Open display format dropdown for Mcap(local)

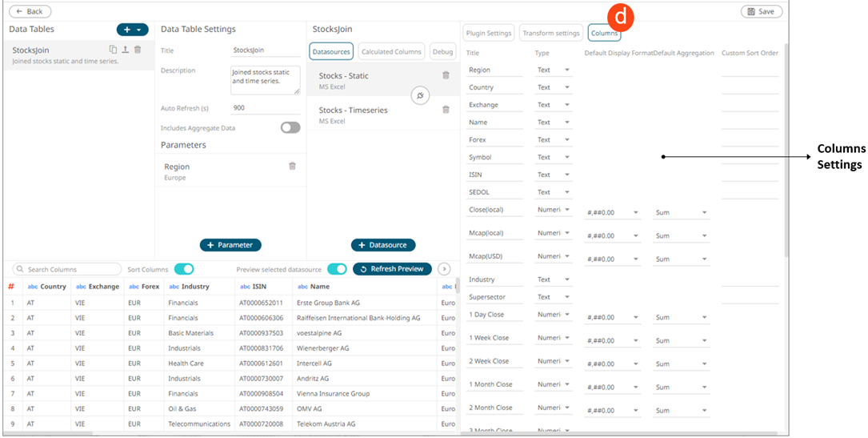[x=612, y=236]
